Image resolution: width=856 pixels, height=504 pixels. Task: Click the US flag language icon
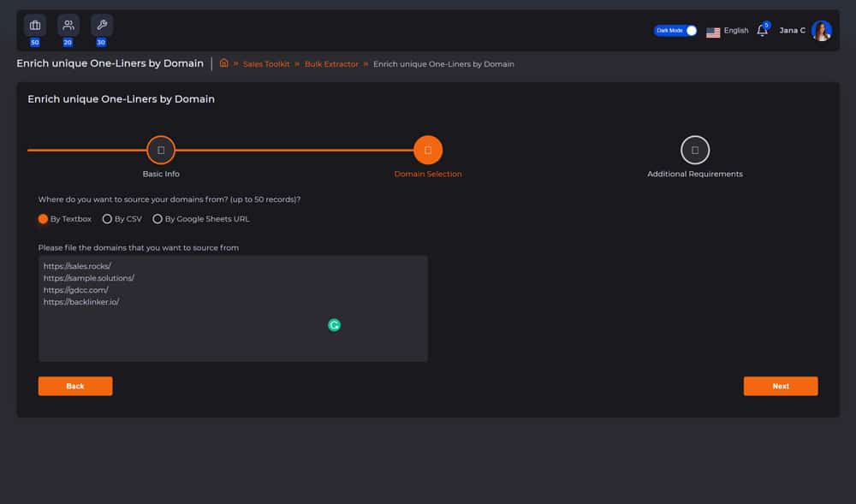click(713, 32)
